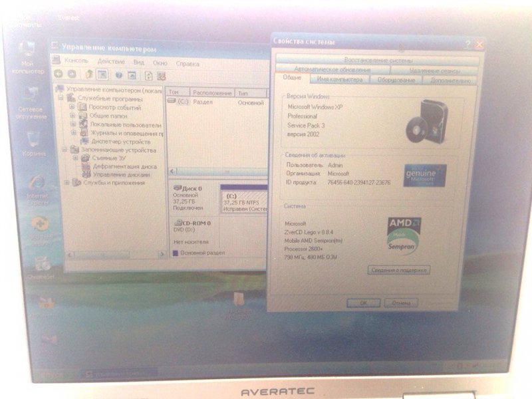Switch to the Оборудование tab

396,80
